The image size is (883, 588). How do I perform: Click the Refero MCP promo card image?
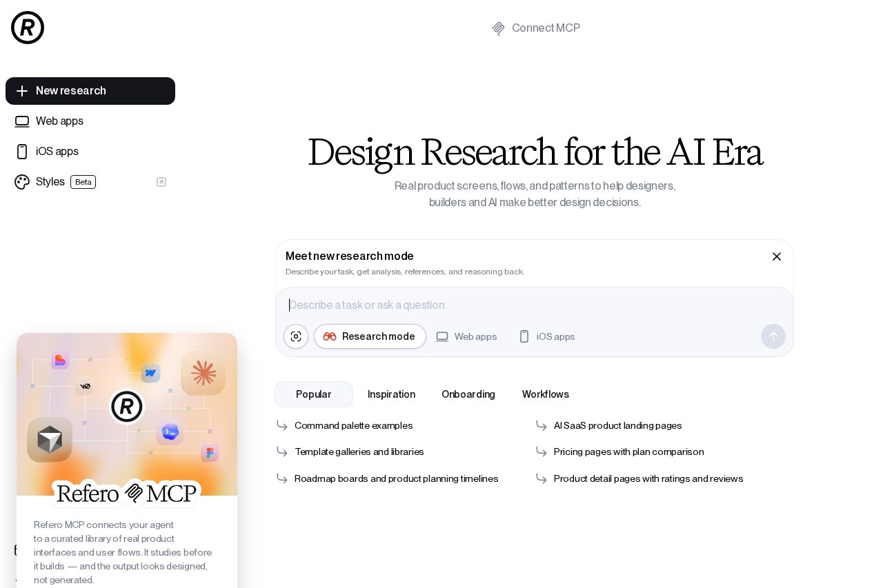(127, 414)
